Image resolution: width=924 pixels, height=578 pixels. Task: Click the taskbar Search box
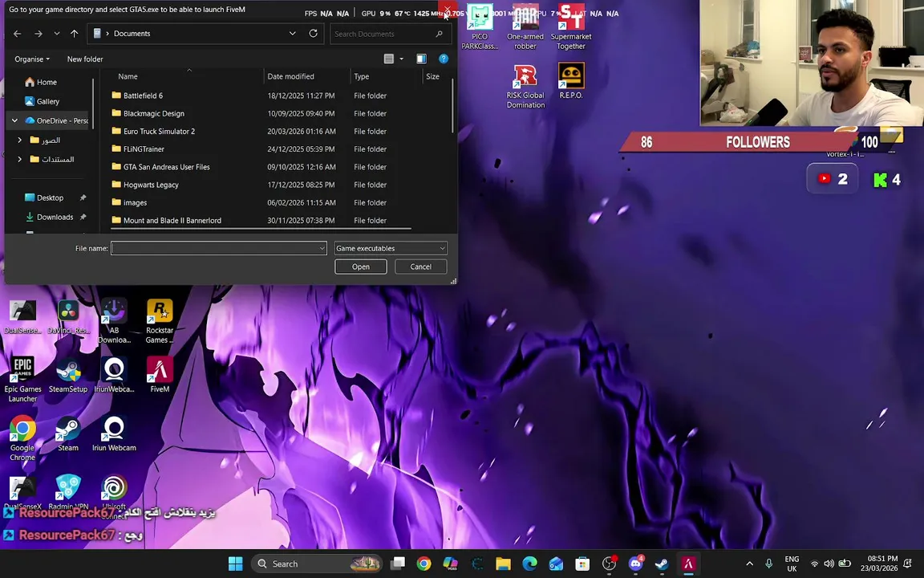click(x=318, y=564)
